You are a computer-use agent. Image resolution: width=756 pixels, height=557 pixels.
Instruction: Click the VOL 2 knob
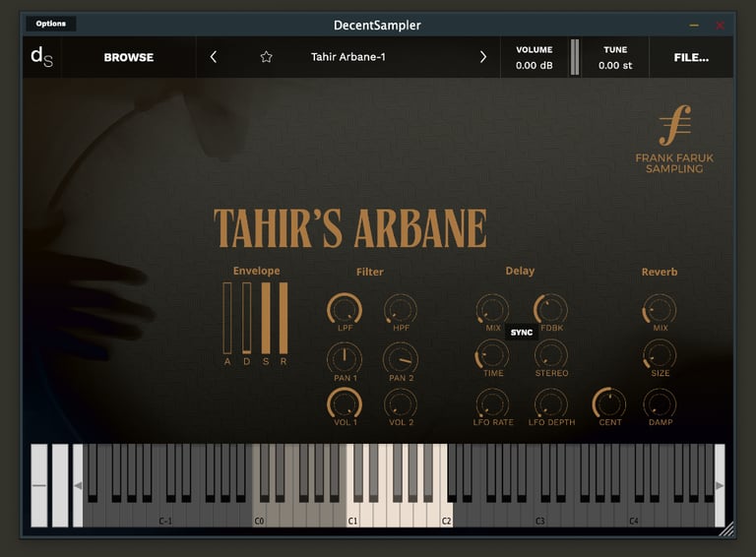click(401, 403)
